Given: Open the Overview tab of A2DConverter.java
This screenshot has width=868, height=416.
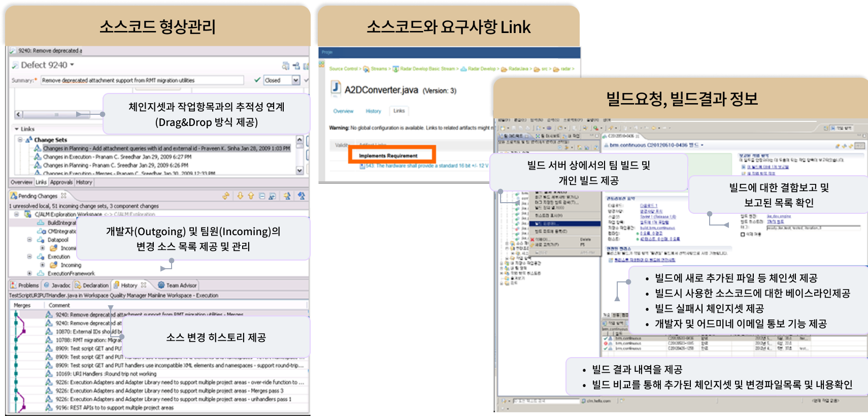Looking at the screenshot, I should click(x=343, y=111).
